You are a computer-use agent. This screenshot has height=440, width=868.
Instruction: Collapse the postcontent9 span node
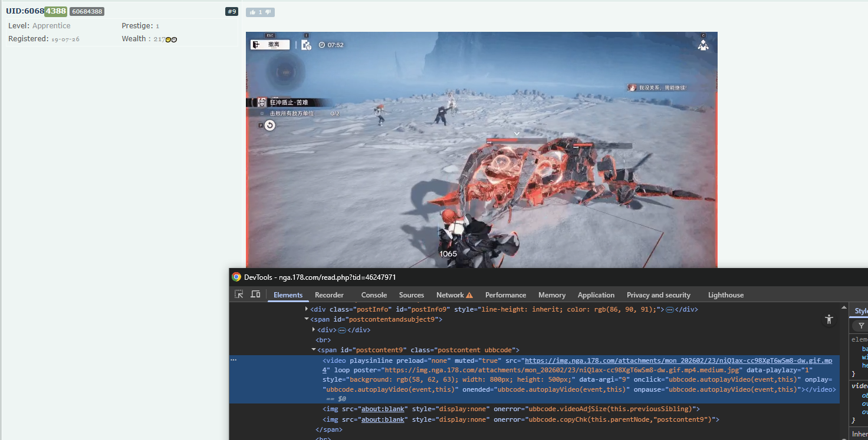click(314, 350)
